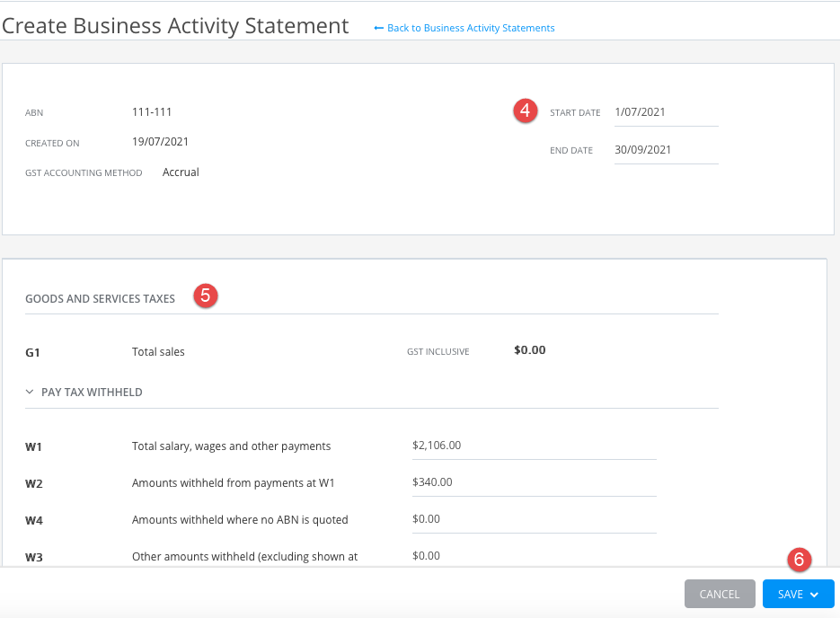Screen dimensions: 840x618
Task: Click the ABN value 111-111
Action: (x=152, y=112)
